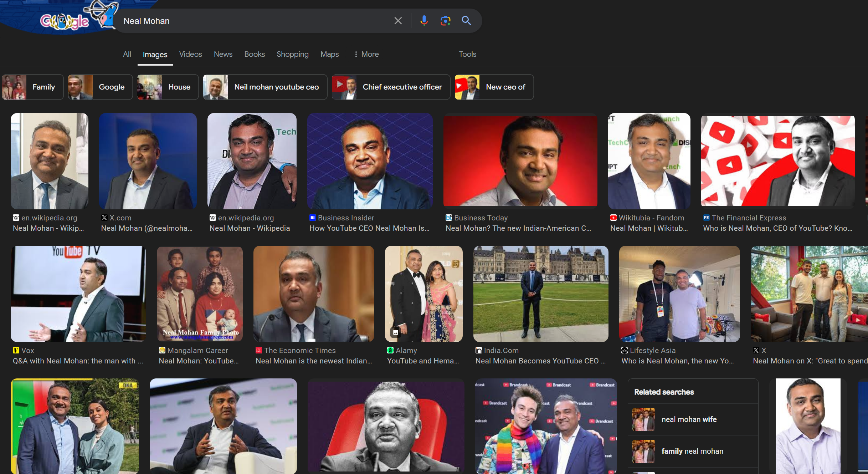Open the Business Insider image result

(370, 161)
